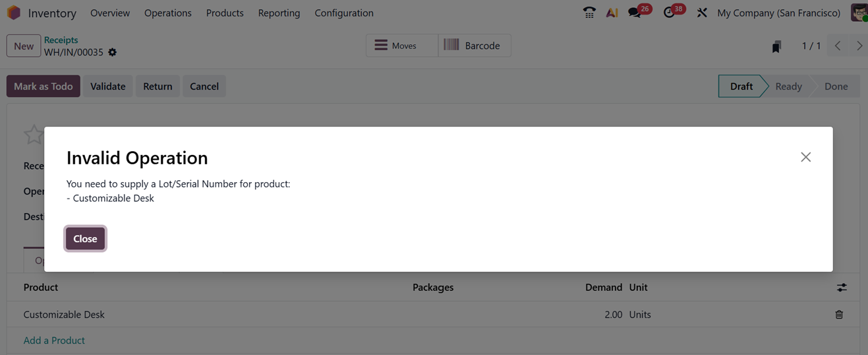The image size is (868, 355).
Task: Go to next record arrow
Action: click(x=859, y=46)
